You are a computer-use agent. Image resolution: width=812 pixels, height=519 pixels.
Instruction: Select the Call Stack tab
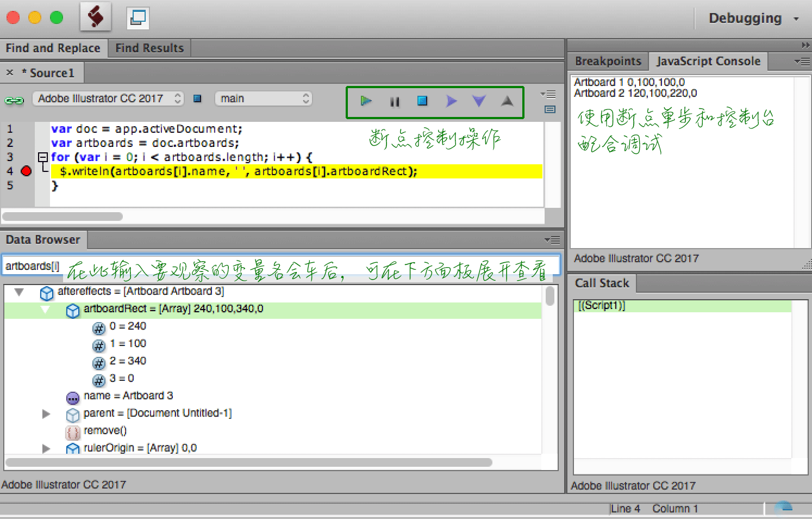coord(602,283)
